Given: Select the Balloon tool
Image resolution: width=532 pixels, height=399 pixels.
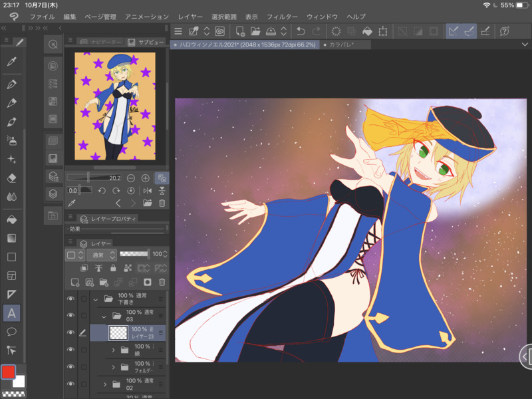Looking at the screenshot, I should pos(11,331).
